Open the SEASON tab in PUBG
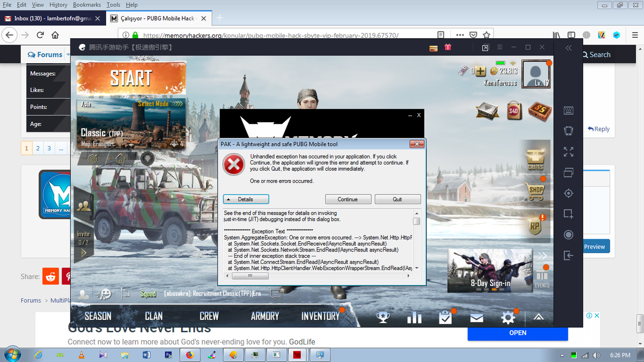Image resolution: width=644 pixels, height=362 pixels. click(x=98, y=316)
